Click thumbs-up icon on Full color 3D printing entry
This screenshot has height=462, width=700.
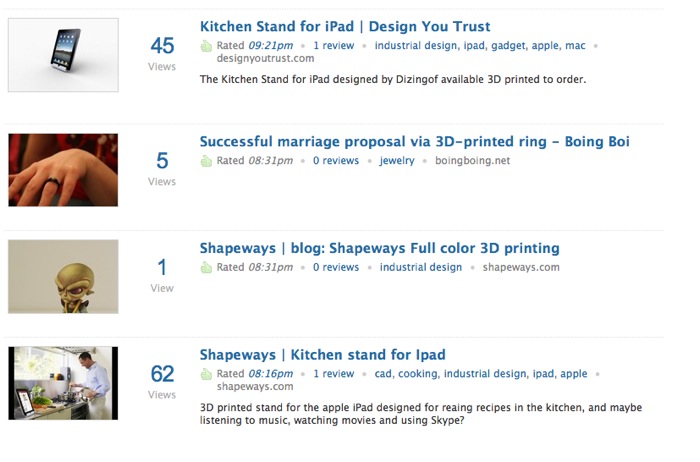point(206,267)
